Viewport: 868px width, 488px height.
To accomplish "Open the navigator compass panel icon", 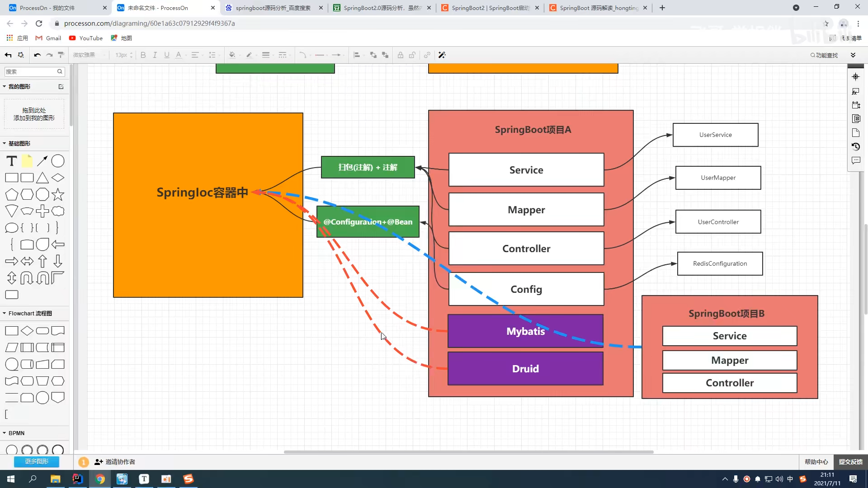I will tap(856, 77).
